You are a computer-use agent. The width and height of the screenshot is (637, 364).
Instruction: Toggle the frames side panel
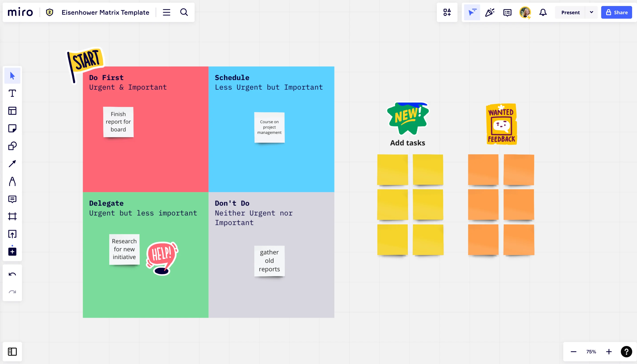pyautogui.click(x=12, y=352)
